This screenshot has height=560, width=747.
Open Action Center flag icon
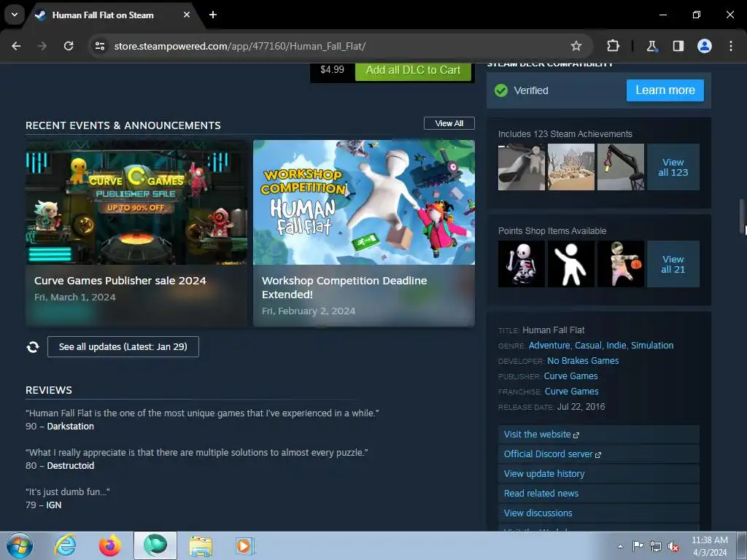pyautogui.click(x=638, y=546)
